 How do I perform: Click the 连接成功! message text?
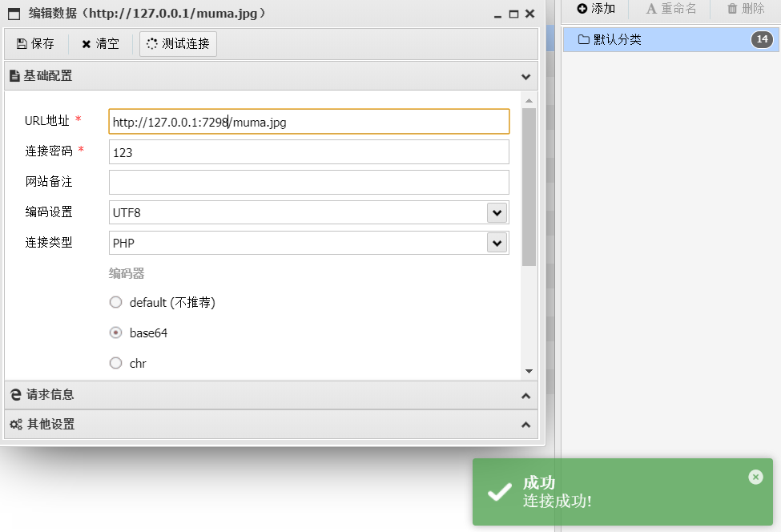coord(558,501)
